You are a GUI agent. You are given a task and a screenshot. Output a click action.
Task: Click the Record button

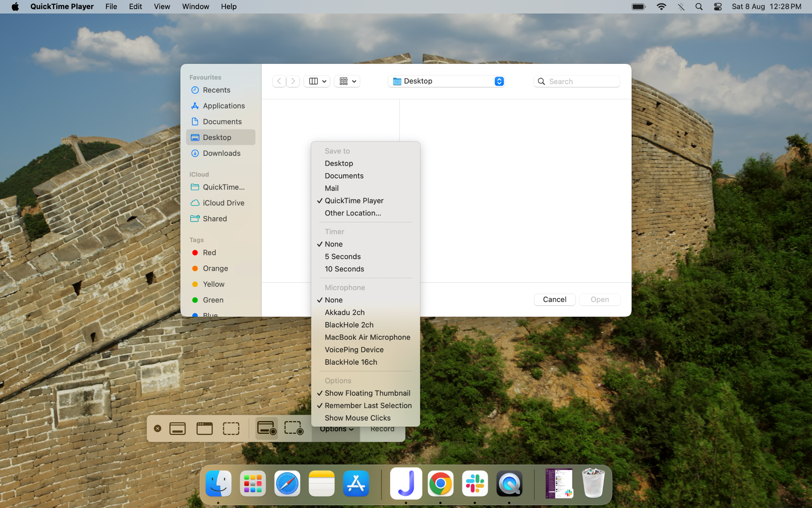pyautogui.click(x=382, y=429)
